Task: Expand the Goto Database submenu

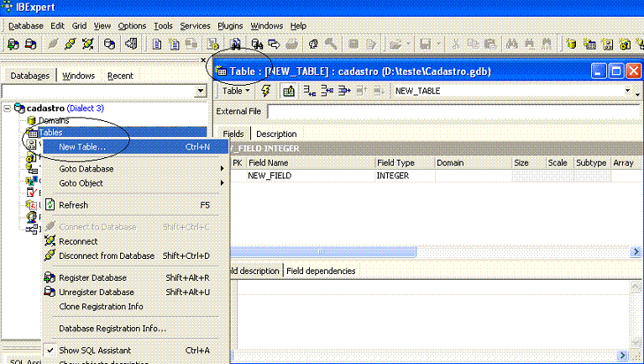Action: pyautogui.click(x=135, y=169)
